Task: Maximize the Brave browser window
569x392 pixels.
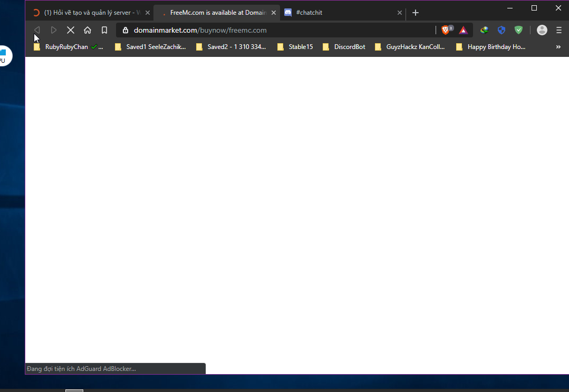Action: 534,8
